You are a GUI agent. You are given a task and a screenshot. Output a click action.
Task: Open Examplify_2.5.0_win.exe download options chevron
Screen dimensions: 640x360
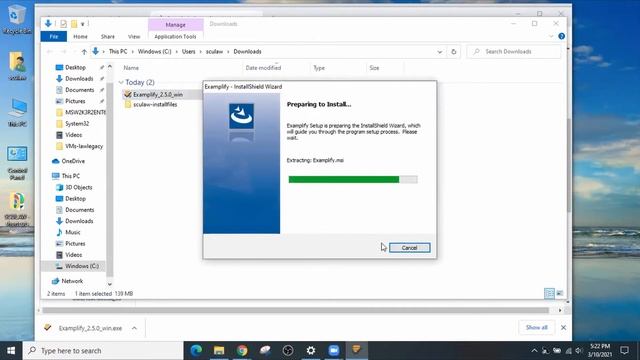[134, 328]
